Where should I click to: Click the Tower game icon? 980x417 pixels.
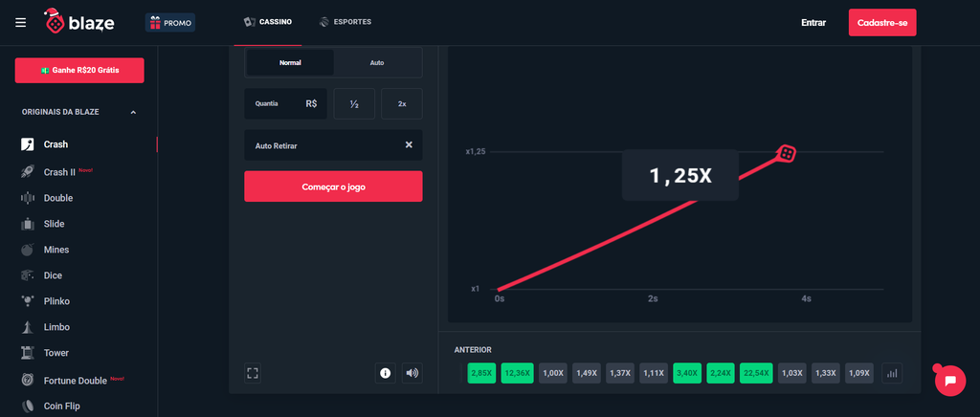(28, 353)
